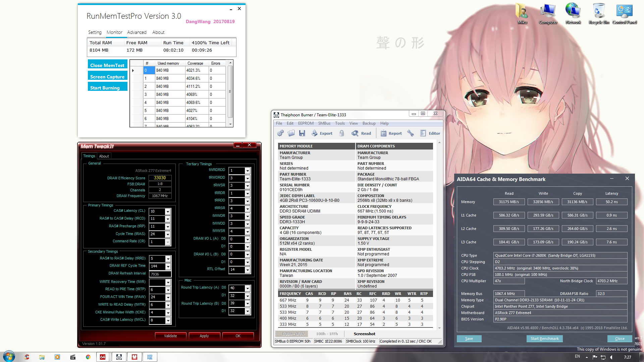Viewport: 644px width, 362px height.
Task: Expand Round Trip Latency (A) D0 dropdown
Action: 248,288
